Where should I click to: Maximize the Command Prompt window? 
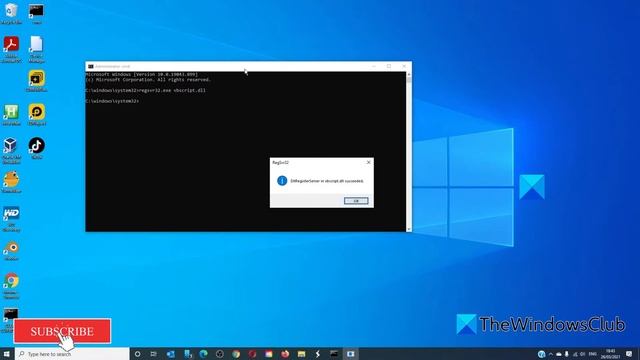[389, 66]
